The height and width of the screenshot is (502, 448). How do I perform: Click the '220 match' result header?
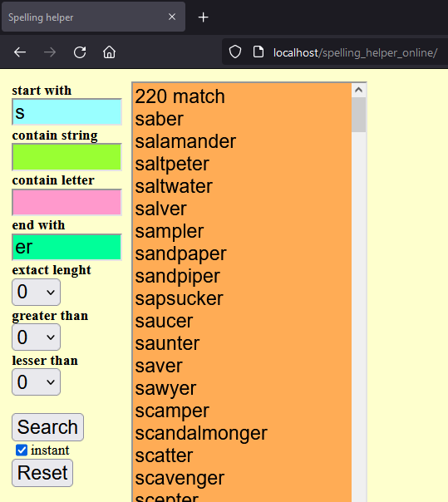click(x=180, y=96)
